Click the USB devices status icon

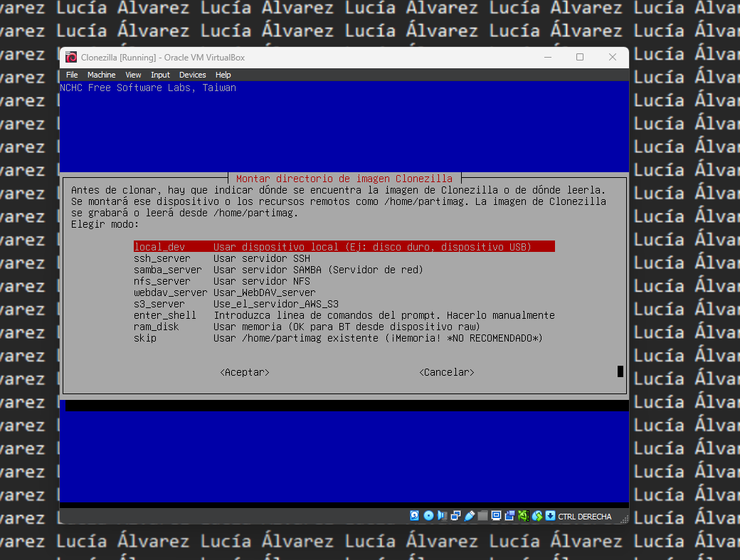click(x=470, y=516)
